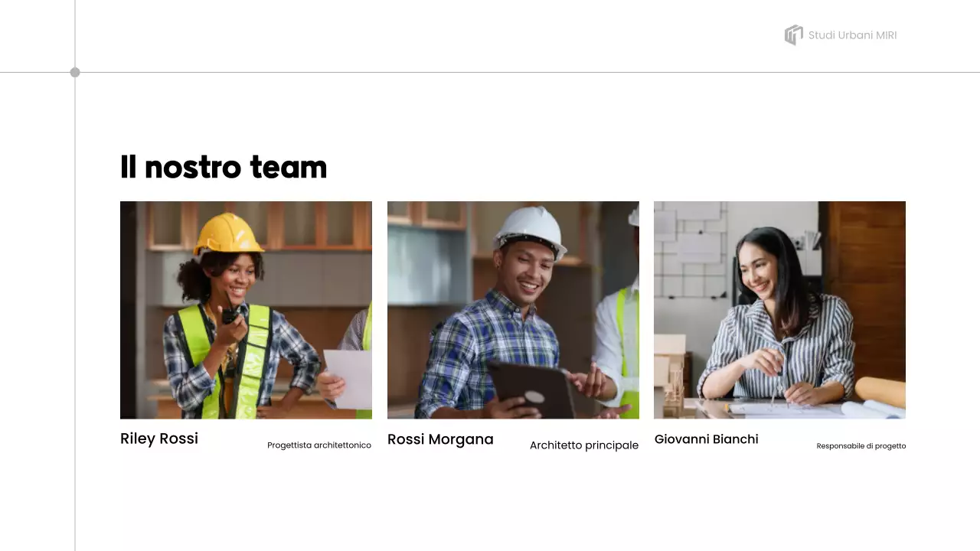Viewport: 980px width, 551px height.
Task: Select the Rossi Morgana name label
Action: point(440,439)
